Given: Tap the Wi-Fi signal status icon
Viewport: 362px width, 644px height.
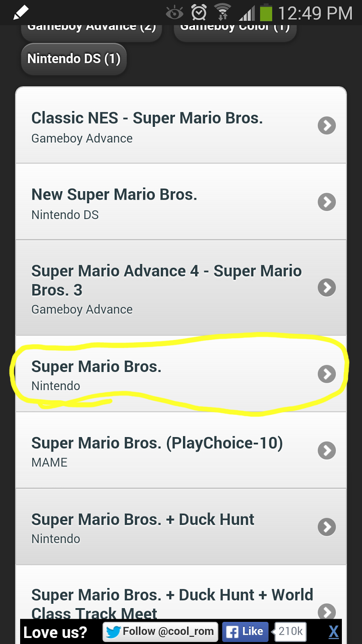Looking at the screenshot, I should point(222,12).
